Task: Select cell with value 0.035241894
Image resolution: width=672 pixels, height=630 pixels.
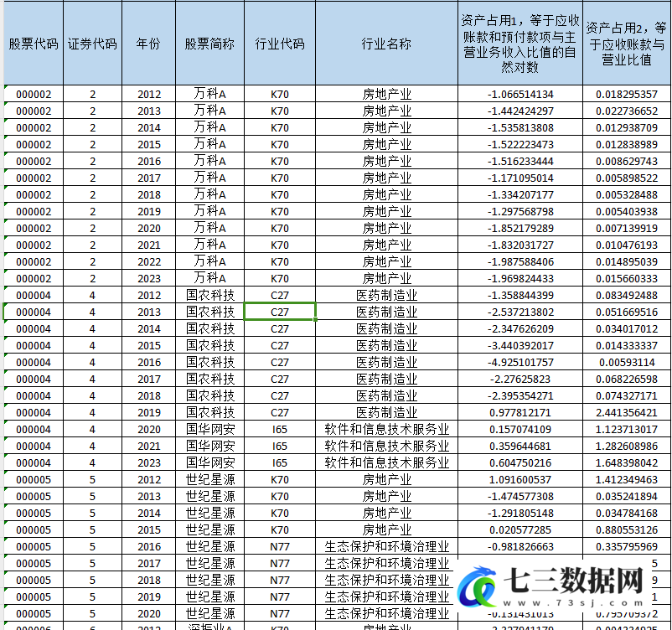Action: point(627,496)
